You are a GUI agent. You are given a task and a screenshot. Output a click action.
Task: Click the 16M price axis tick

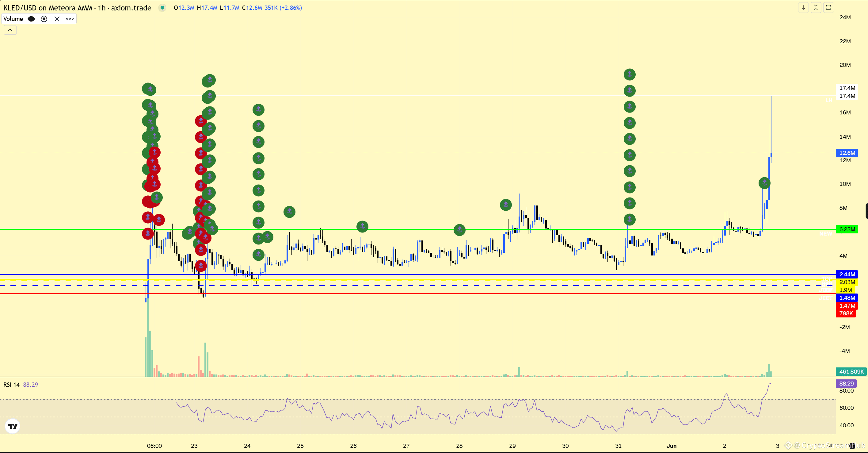tap(845, 113)
